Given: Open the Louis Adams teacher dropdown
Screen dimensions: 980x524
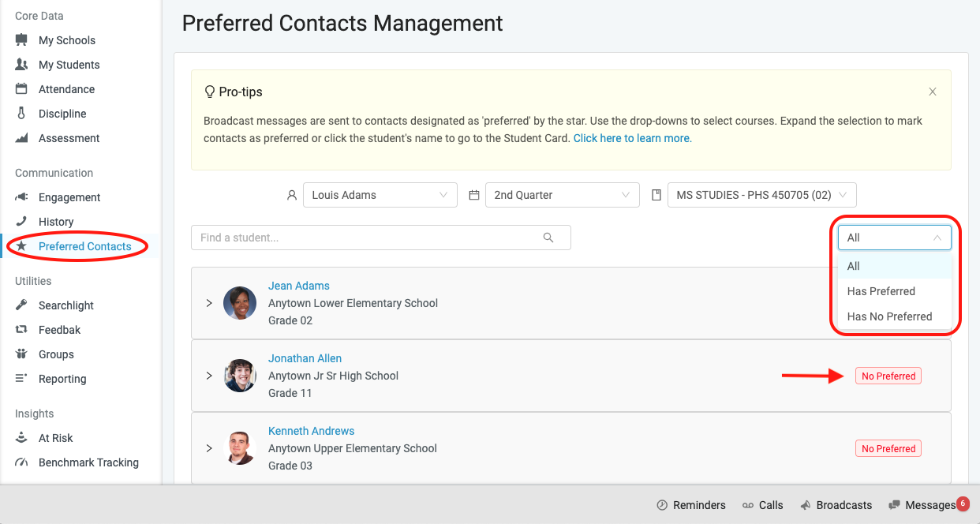Looking at the screenshot, I should pyautogui.click(x=380, y=195).
